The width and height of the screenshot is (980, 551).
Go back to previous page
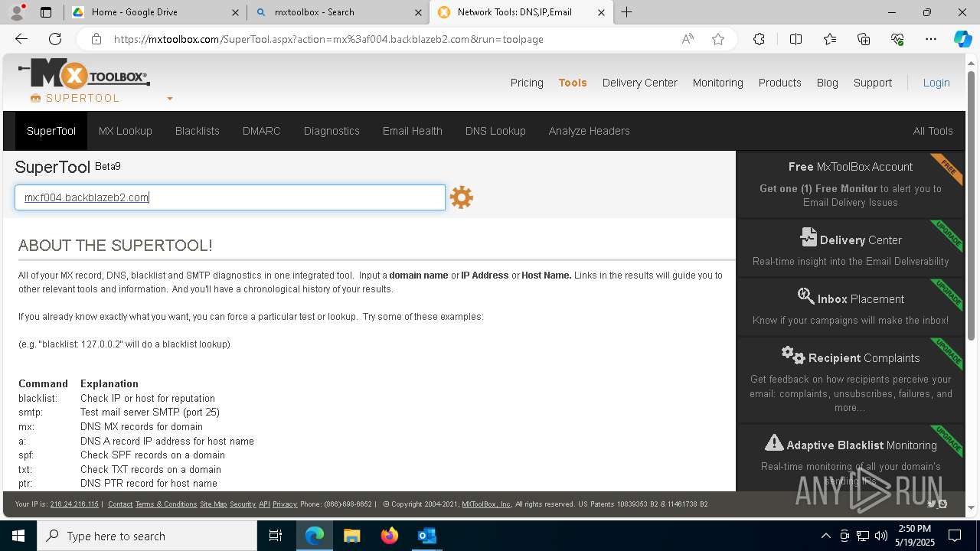[x=21, y=39]
